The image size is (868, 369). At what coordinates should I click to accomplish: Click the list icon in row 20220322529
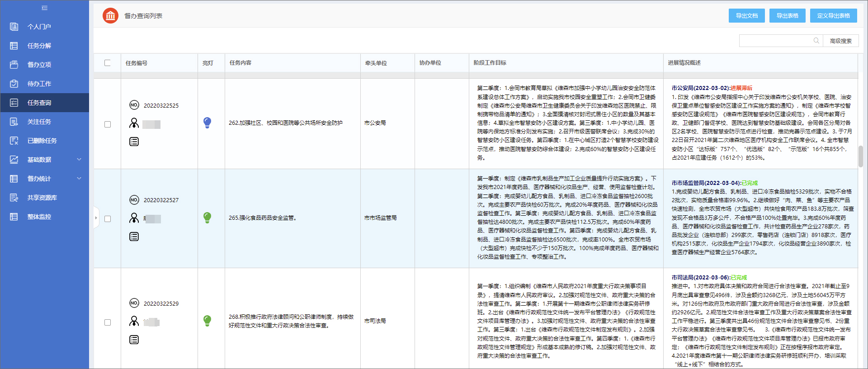click(134, 340)
